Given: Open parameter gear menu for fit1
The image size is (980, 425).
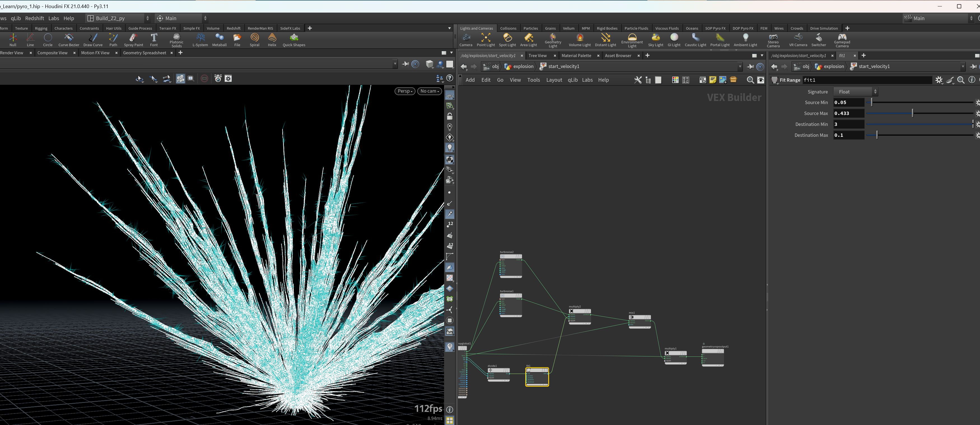Looking at the screenshot, I should 939,80.
